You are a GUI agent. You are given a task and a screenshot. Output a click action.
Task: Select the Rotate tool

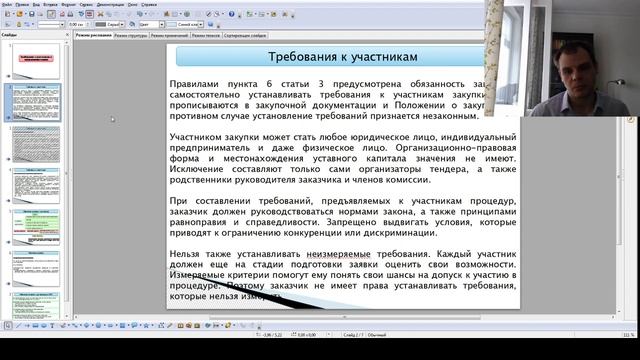click(207, 325)
